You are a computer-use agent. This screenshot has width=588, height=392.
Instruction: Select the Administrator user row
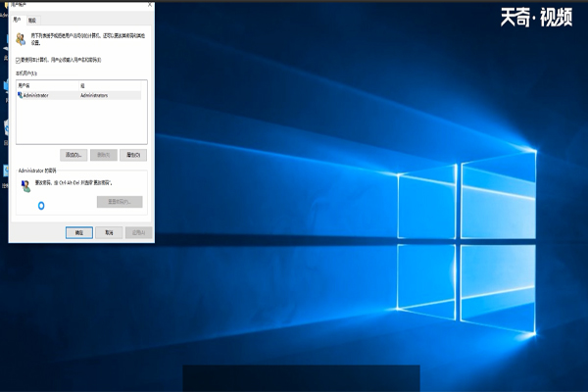click(x=78, y=95)
